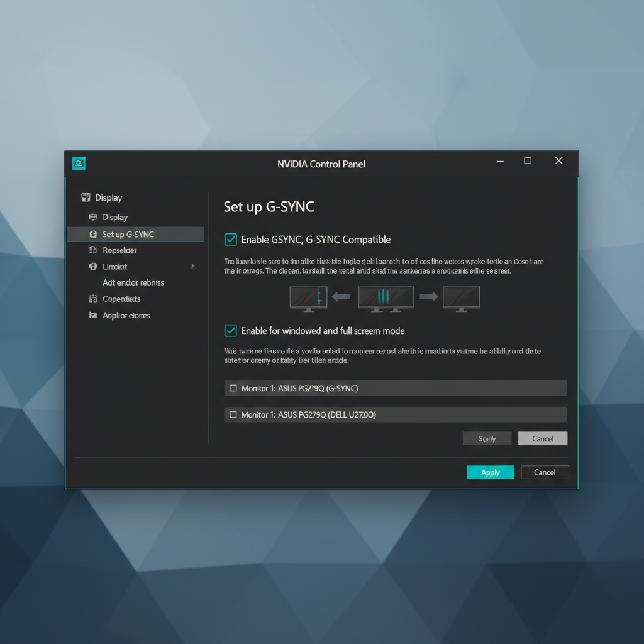Image resolution: width=644 pixels, height=644 pixels.
Task: Click the right monitor illustration
Action: pyautogui.click(x=461, y=299)
